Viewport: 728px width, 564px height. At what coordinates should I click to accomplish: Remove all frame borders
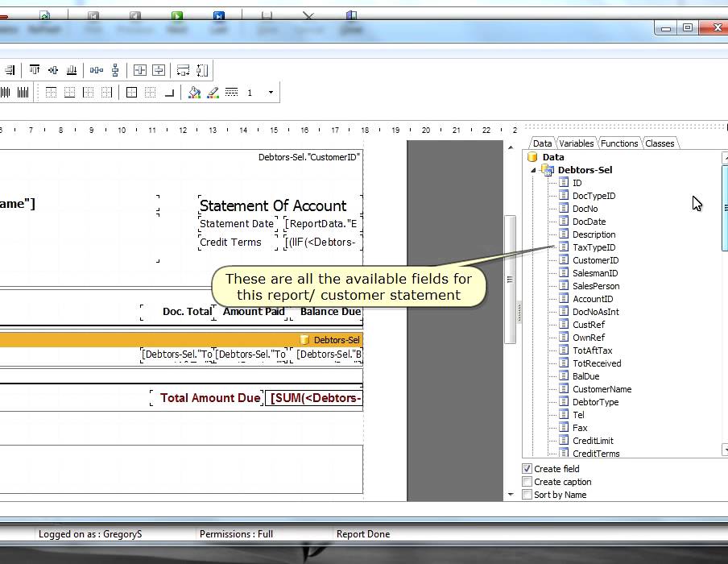click(x=151, y=93)
